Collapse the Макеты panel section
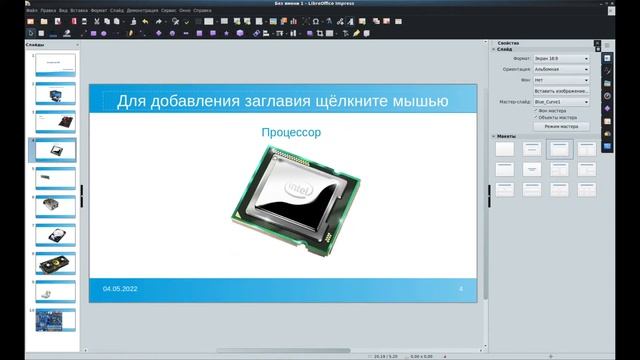 pyautogui.click(x=493, y=136)
